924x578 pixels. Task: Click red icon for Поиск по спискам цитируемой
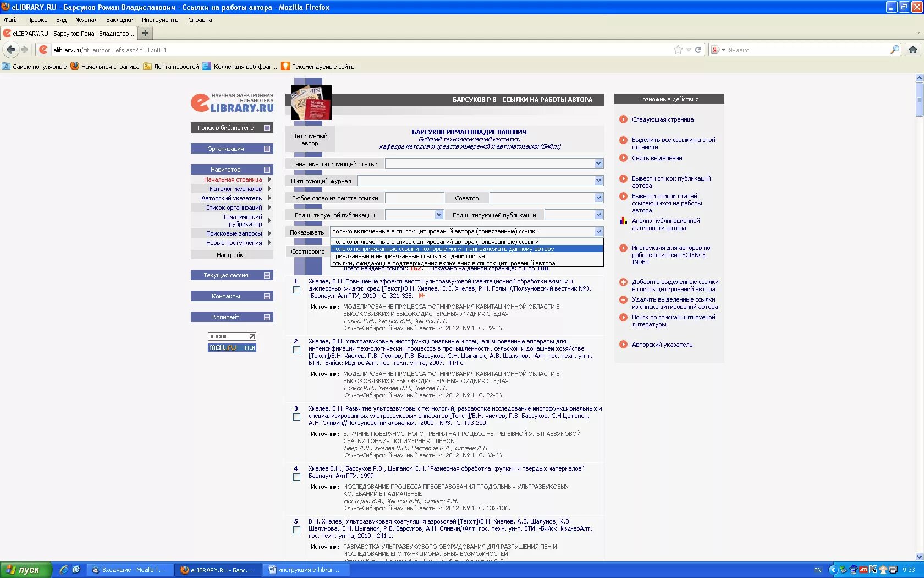click(x=623, y=317)
